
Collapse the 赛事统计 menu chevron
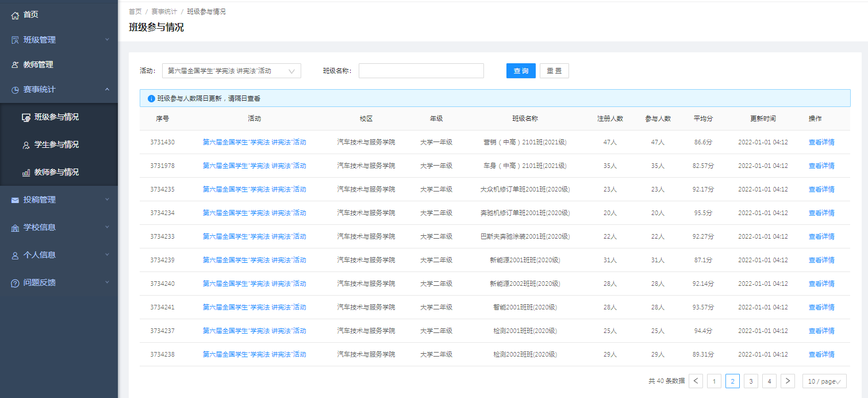point(107,89)
